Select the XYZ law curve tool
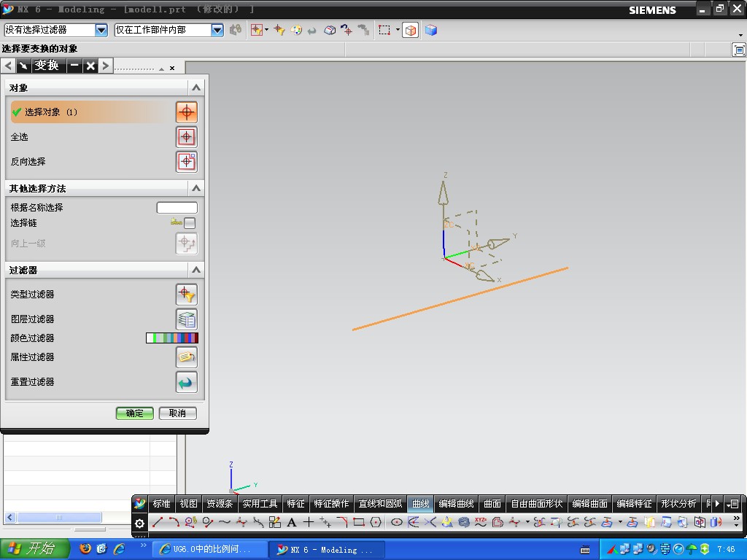 [480, 522]
